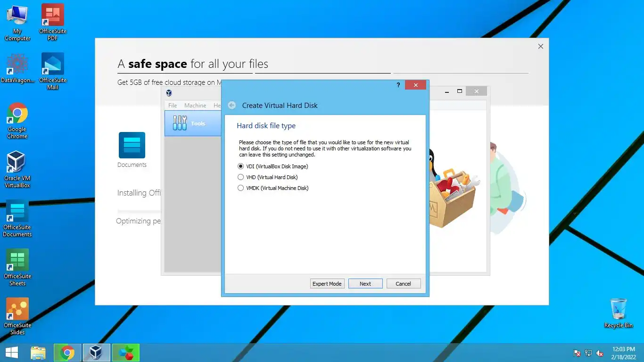The width and height of the screenshot is (644, 362).
Task: Open File Explorer from the taskbar
Action: [x=38, y=353]
